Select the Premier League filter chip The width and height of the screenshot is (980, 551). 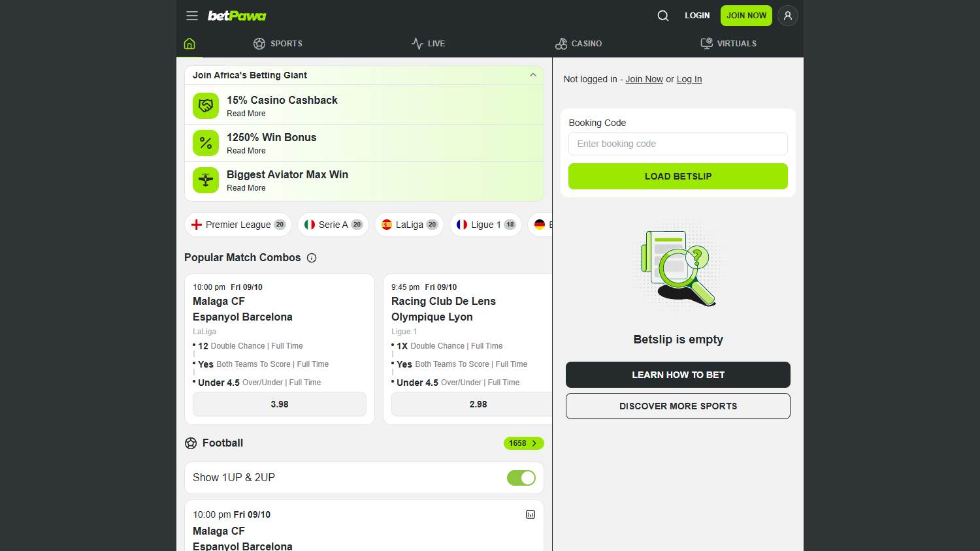(238, 225)
